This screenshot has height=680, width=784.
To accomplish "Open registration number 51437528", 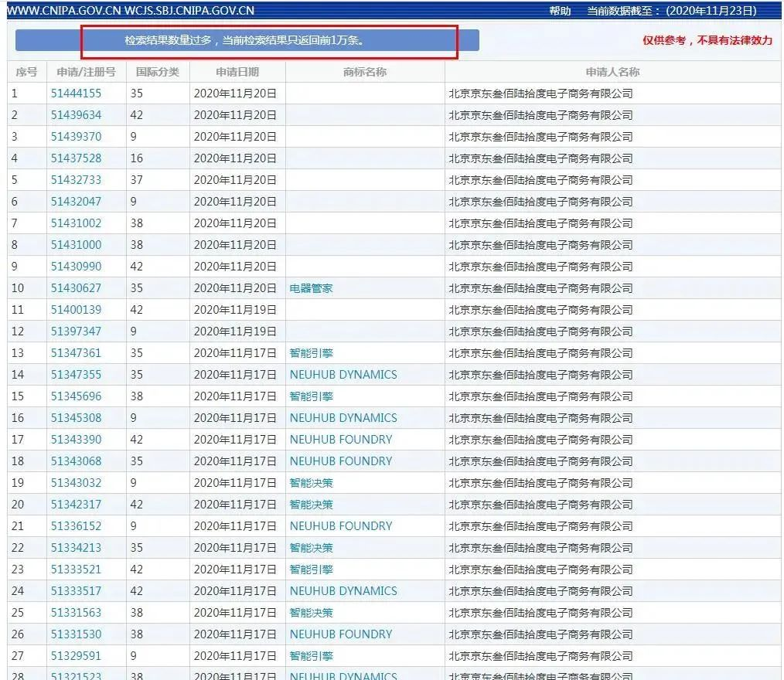I will [x=76, y=158].
